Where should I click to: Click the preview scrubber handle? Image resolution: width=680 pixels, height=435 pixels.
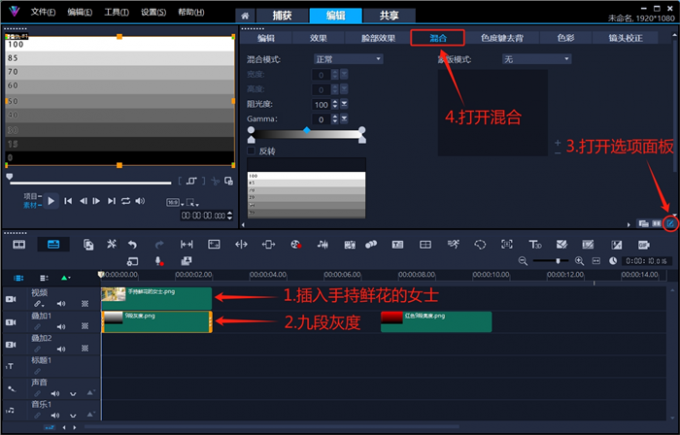pos(10,177)
